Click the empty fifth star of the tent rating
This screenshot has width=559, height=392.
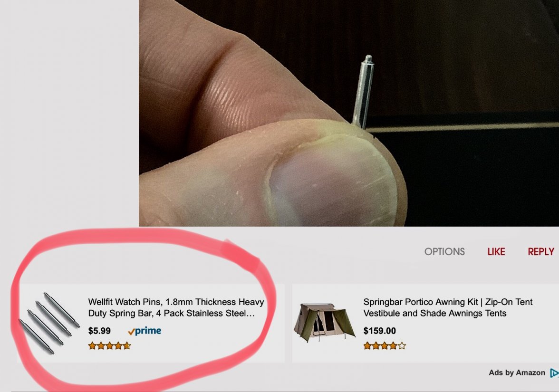pos(402,346)
